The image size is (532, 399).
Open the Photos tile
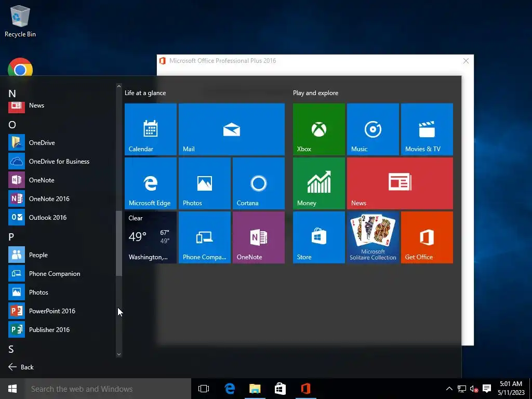pos(205,183)
